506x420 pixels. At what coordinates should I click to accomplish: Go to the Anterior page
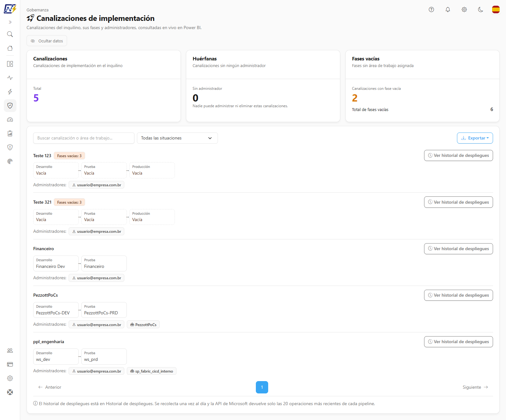(x=50, y=387)
